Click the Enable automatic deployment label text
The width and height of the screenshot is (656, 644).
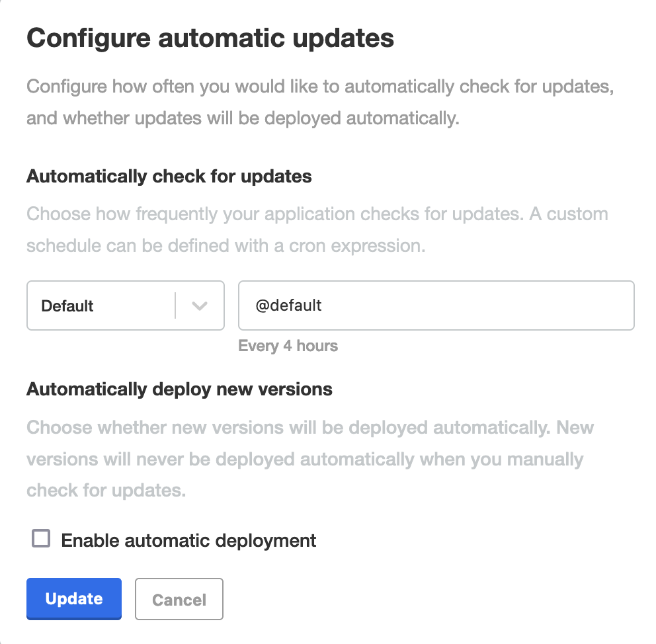coord(188,540)
